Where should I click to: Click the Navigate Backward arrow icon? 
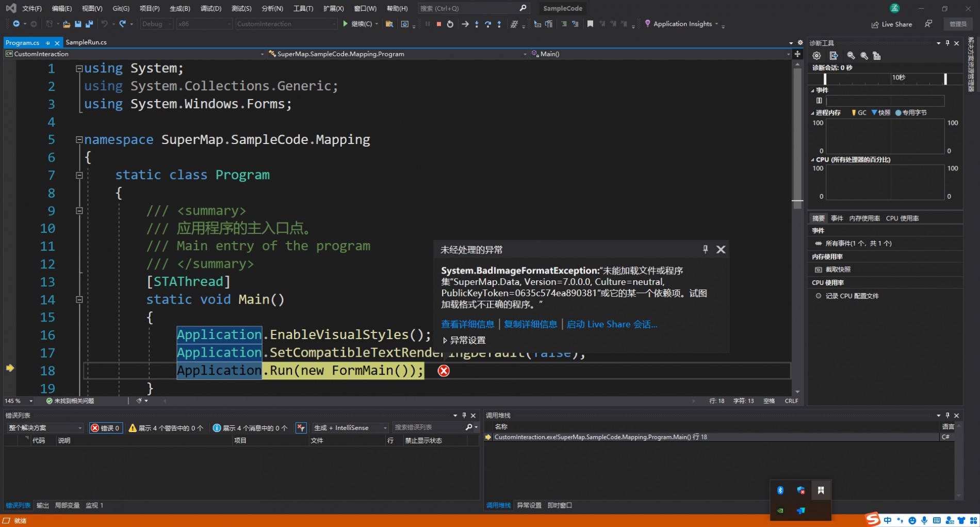tap(16, 24)
